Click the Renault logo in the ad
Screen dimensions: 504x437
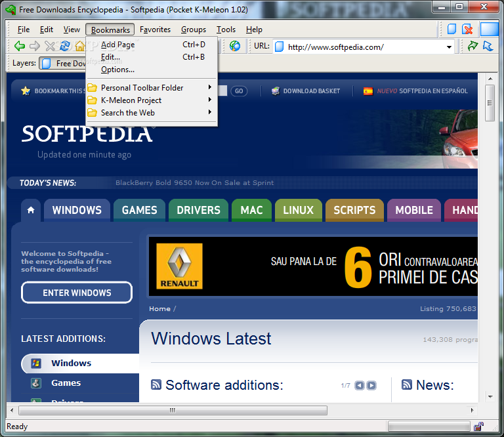[x=179, y=266]
